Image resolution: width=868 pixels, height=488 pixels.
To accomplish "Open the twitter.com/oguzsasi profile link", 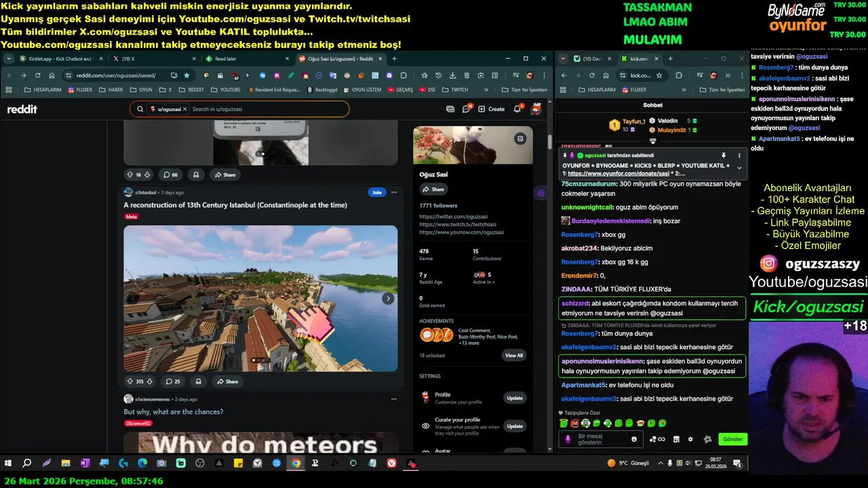I will [453, 217].
